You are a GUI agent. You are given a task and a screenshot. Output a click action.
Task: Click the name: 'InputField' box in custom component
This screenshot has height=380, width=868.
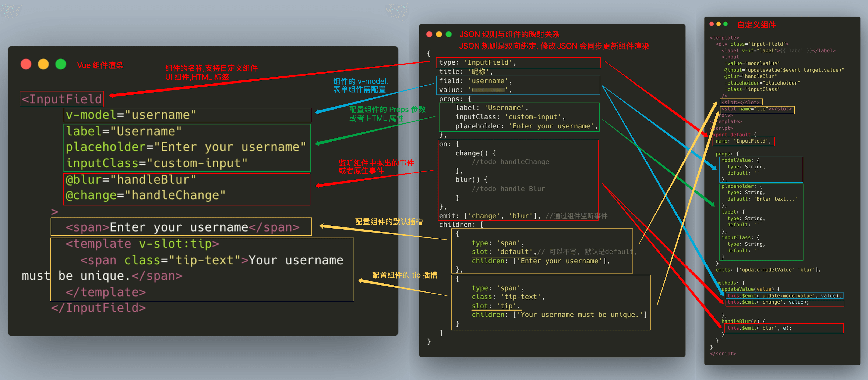743,141
